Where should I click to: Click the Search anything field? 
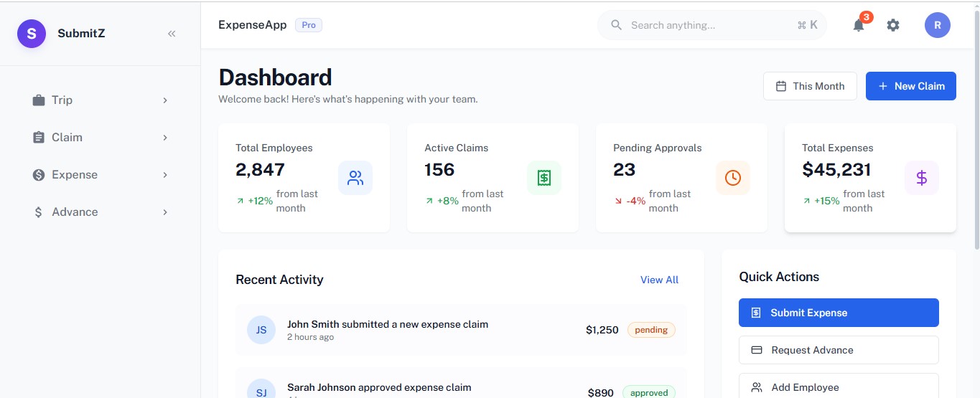coord(712,25)
